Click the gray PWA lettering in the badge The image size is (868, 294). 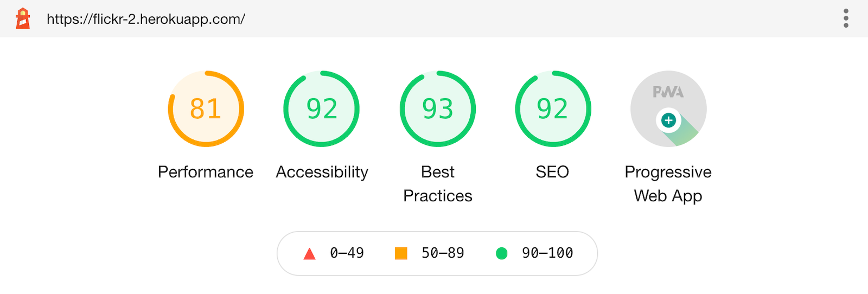(668, 92)
